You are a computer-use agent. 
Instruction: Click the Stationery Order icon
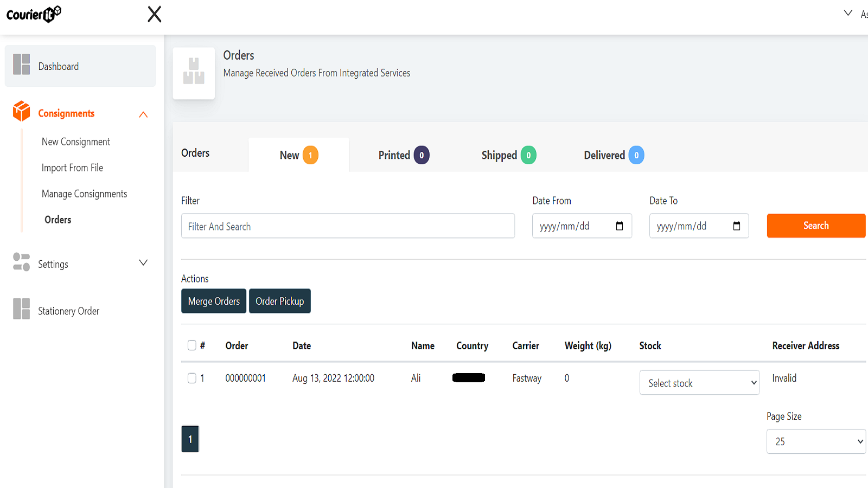[22, 309]
